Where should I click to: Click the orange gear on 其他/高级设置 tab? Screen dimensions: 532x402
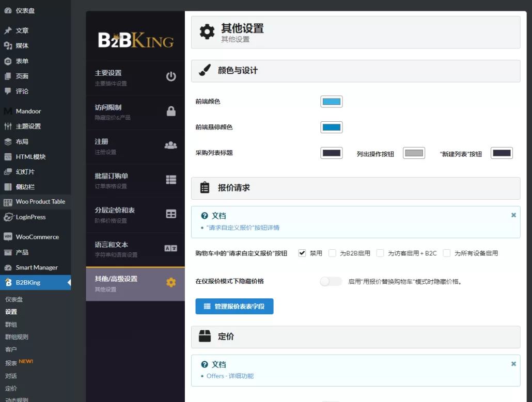171,282
